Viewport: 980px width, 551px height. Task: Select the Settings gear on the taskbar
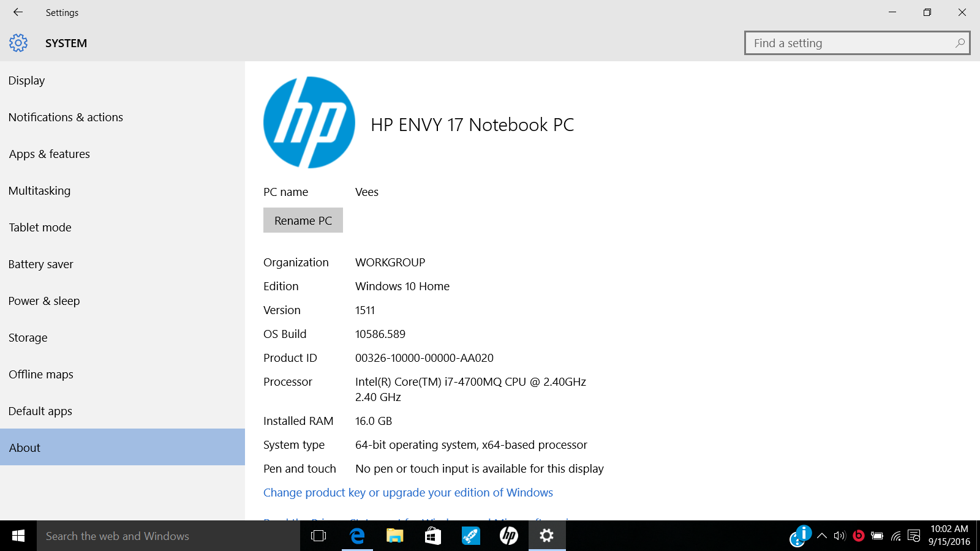pyautogui.click(x=547, y=536)
